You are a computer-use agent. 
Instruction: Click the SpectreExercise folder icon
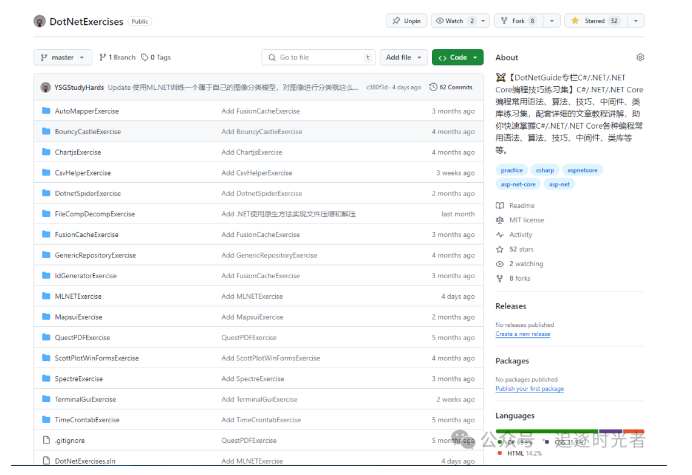(x=46, y=378)
